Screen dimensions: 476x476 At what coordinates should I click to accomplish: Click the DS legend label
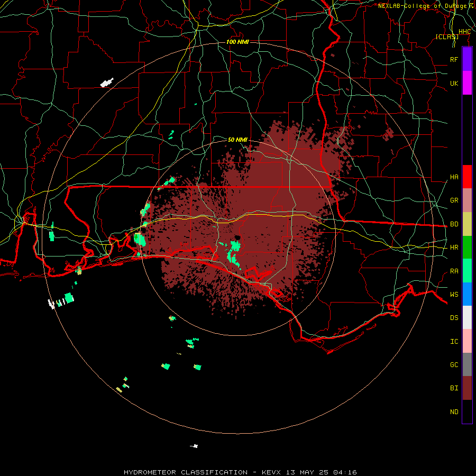pyautogui.click(x=454, y=318)
